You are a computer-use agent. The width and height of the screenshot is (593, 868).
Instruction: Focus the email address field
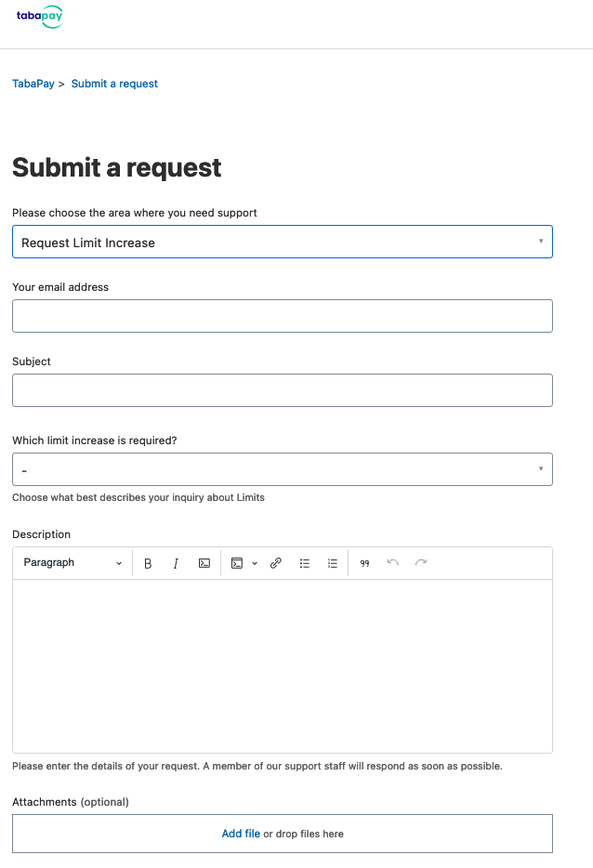[283, 316]
